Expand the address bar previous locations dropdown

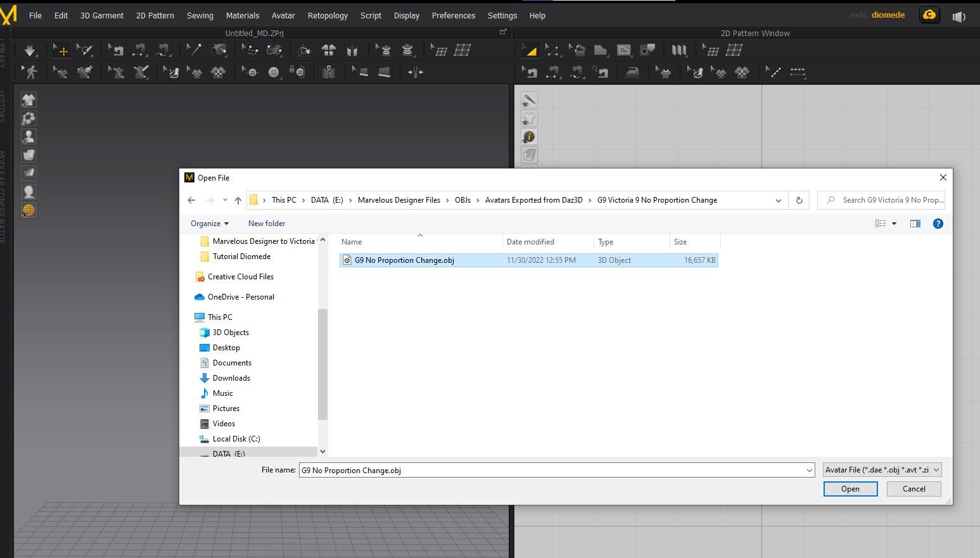[x=778, y=200]
